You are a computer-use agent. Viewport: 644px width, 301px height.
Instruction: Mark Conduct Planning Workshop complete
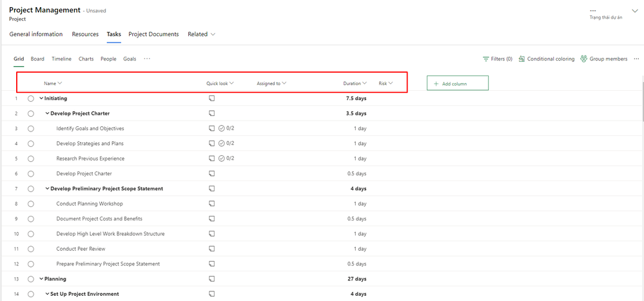31,204
